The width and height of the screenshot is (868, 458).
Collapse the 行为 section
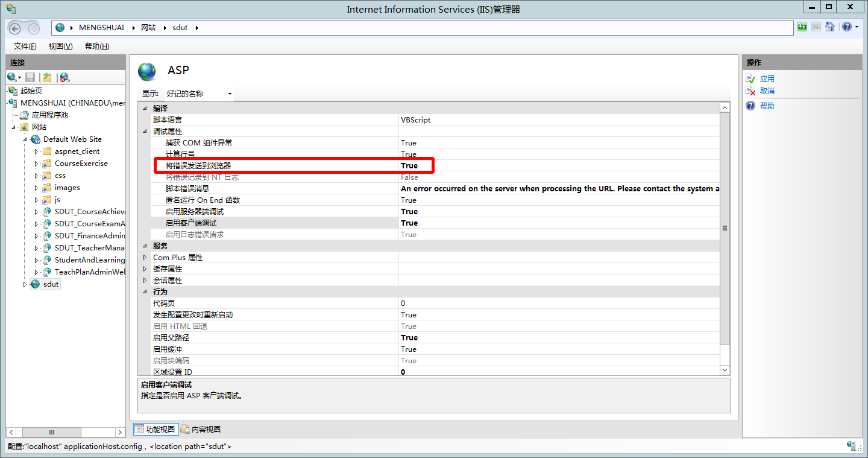pos(145,291)
